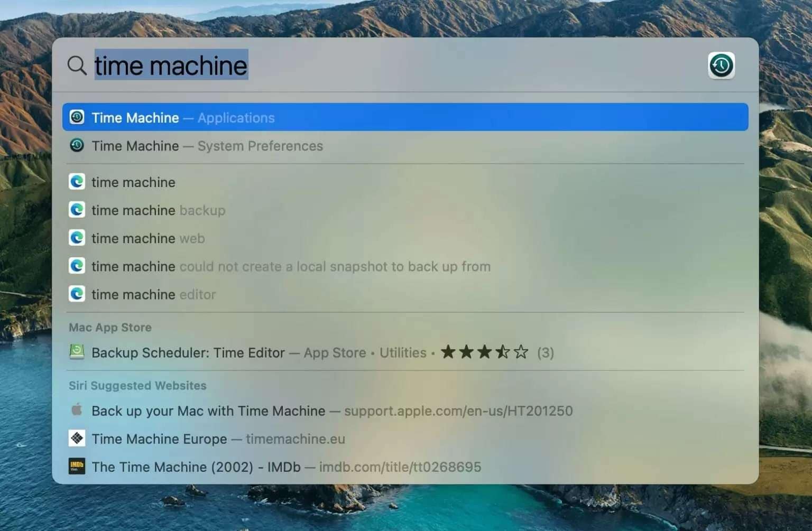Open Time Machine in System Preferences
Screen dimensions: 812x531
(405, 146)
